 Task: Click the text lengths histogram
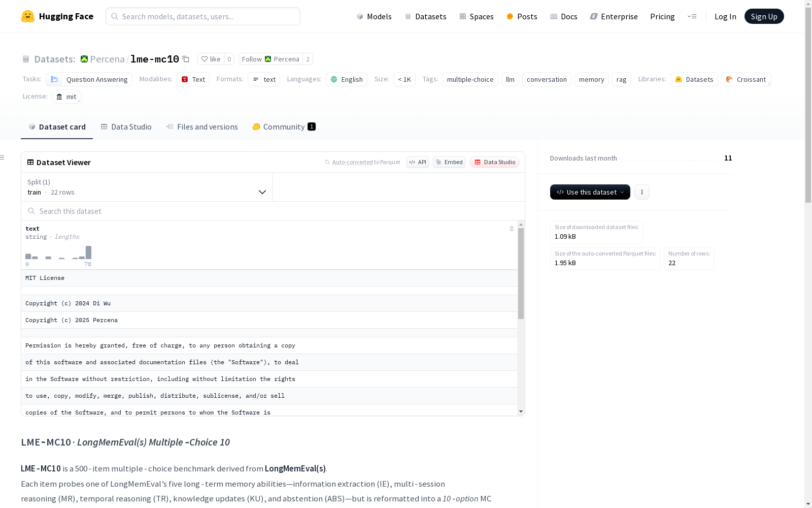pyautogui.click(x=58, y=252)
